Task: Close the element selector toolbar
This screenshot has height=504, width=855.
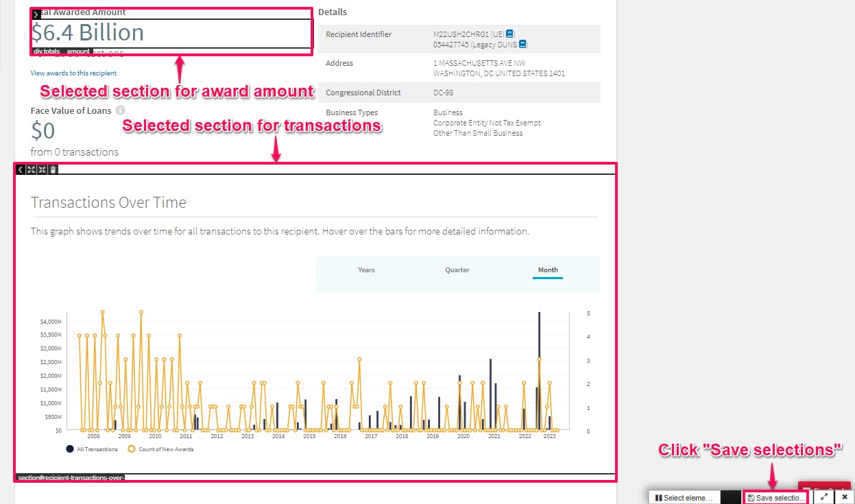Action: [845, 497]
